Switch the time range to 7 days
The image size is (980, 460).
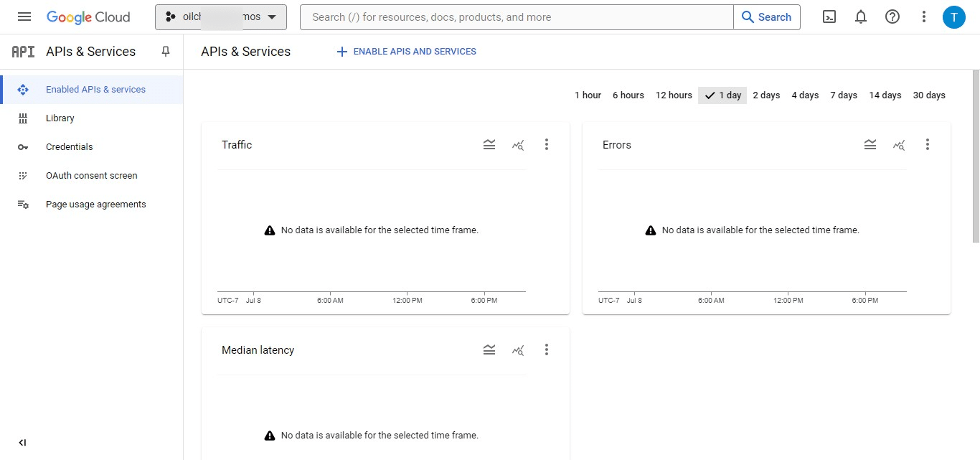[844, 95]
